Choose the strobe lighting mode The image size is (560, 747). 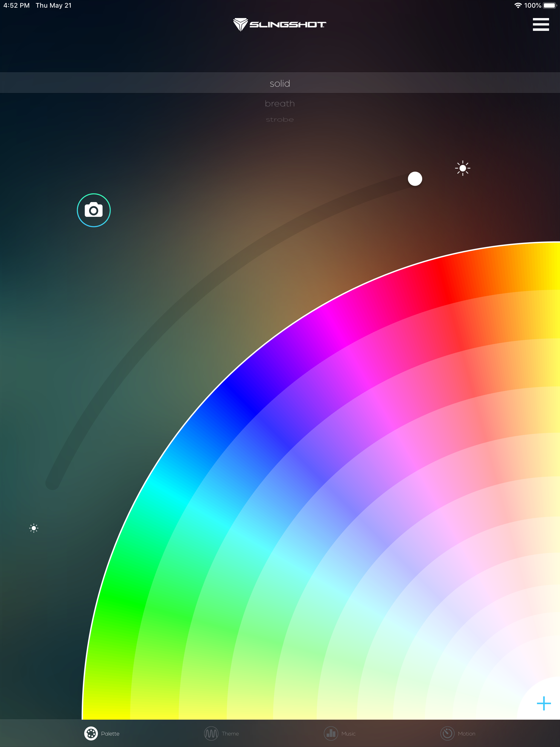click(x=280, y=119)
